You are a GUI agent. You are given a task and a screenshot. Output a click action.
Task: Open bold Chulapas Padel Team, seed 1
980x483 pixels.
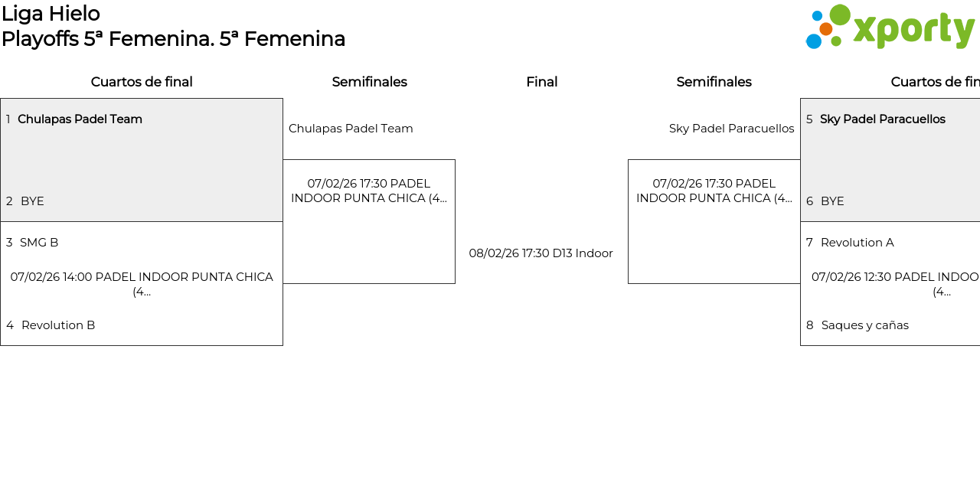pos(80,119)
